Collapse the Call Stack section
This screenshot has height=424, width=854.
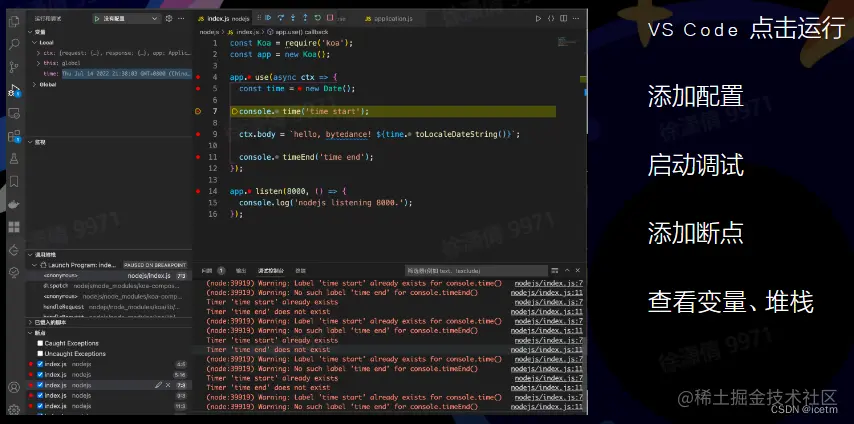click(30, 255)
